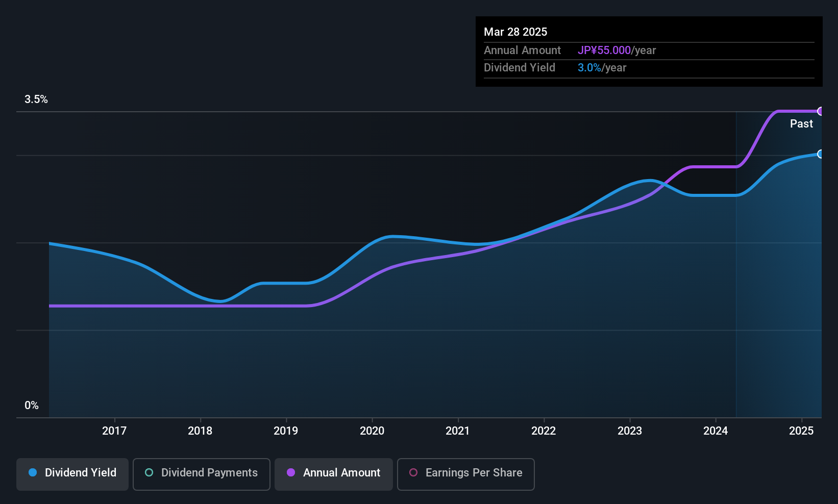Click the purple Annual Amount endpoint marker
The height and width of the screenshot is (504, 838).
click(x=820, y=111)
